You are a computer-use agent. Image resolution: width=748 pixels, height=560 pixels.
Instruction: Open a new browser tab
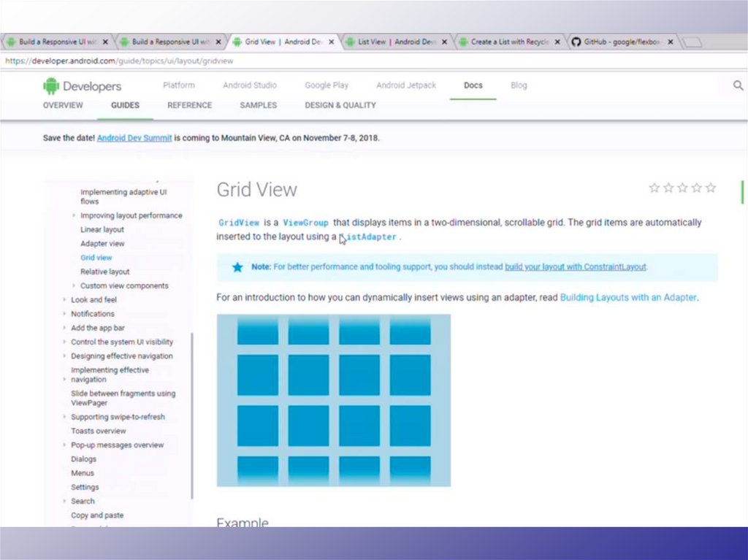tap(692, 42)
